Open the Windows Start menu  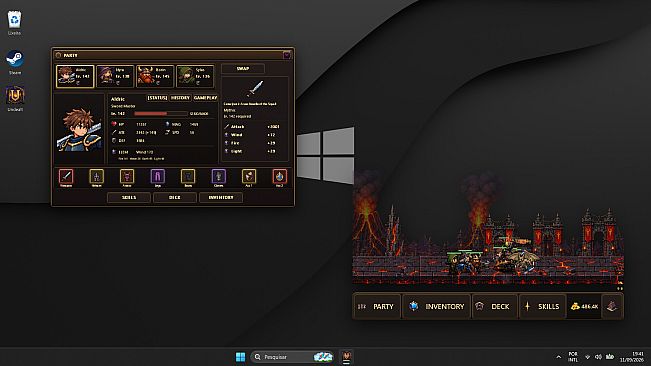(240, 357)
